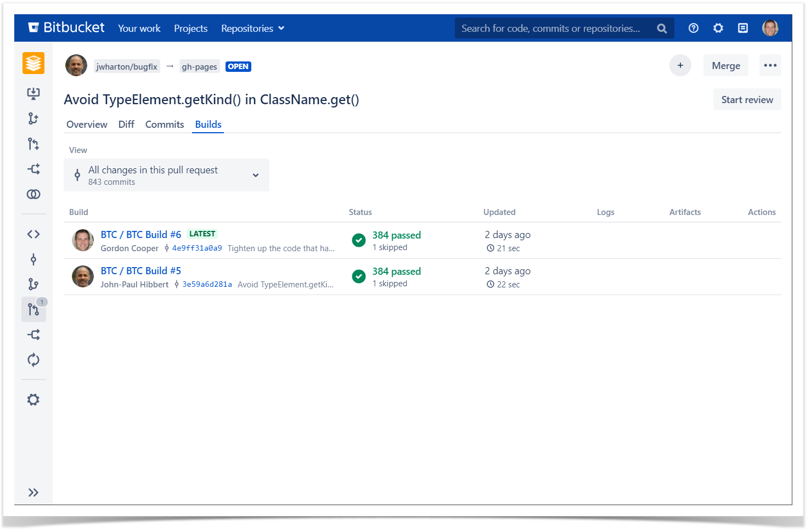Click green success icon for Build #5

359,276
